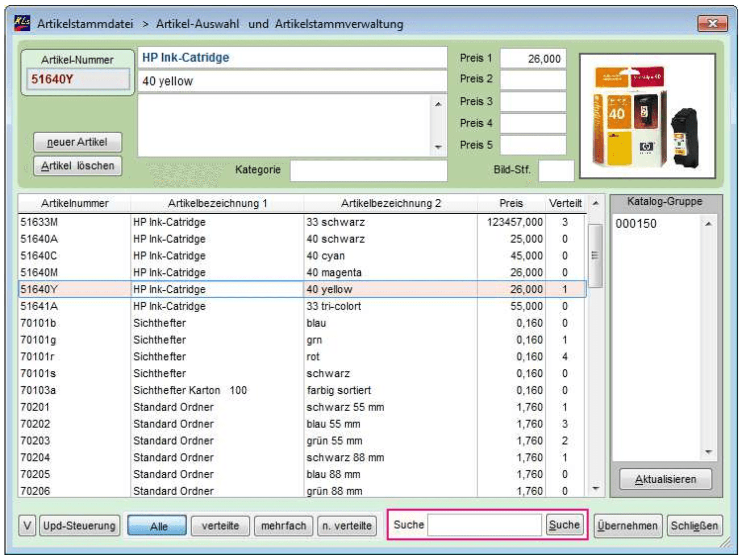
Task: Activate the 'Alle' filter button
Action: coord(157,526)
